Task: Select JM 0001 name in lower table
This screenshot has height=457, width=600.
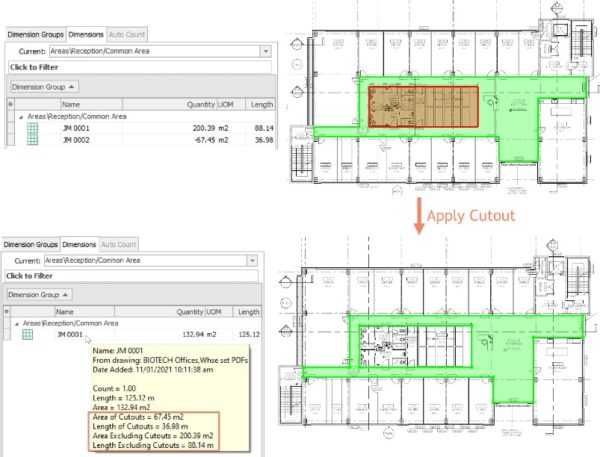Action: (x=70, y=335)
